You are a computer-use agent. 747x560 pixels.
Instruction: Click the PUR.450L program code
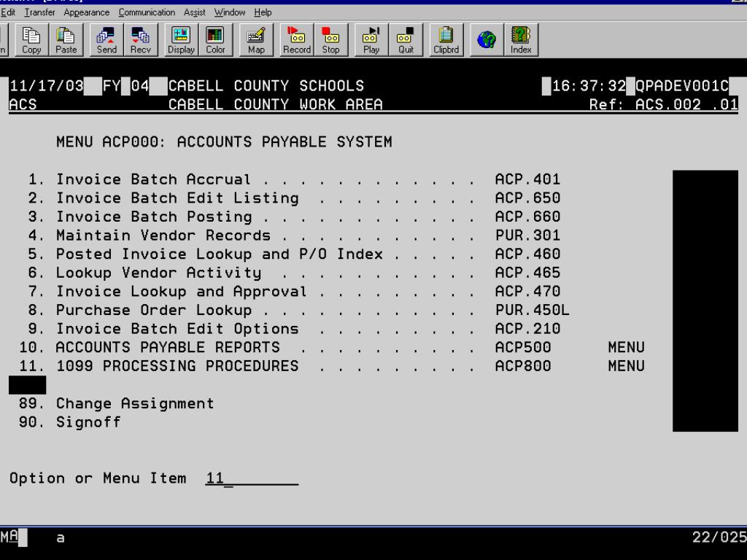pyautogui.click(x=532, y=310)
